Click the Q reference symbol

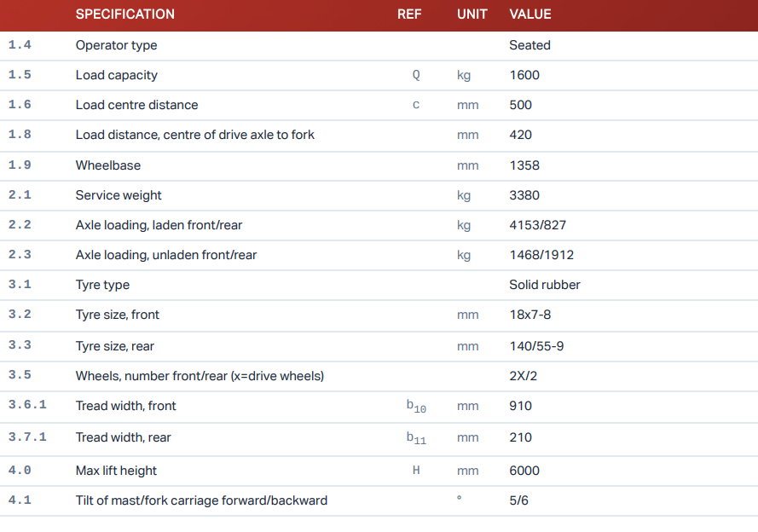tap(416, 75)
